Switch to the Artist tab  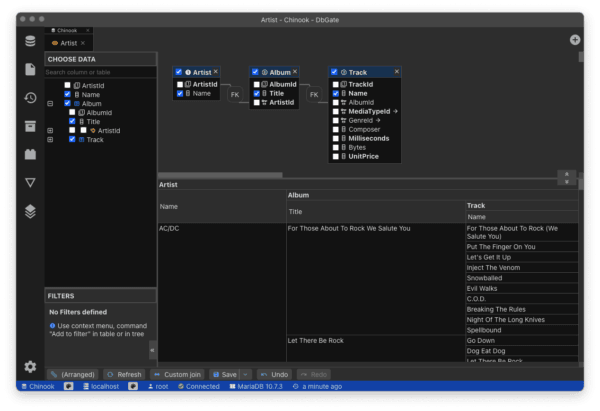68,43
